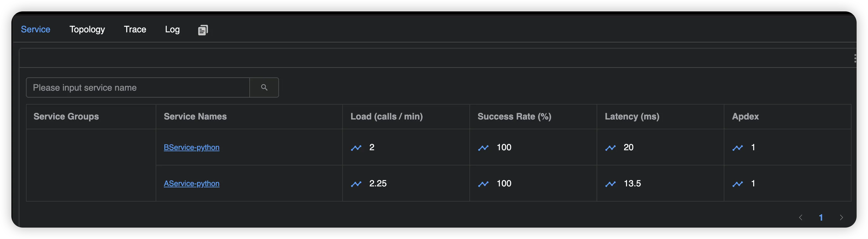Focus the service name search field
This screenshot has height=239, width=868.
[x=138, y=87]
